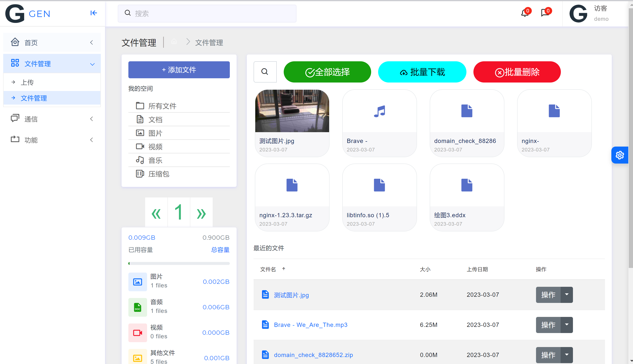
Task: Click the 视频 red camera storage icon
Action: point(138,333)
